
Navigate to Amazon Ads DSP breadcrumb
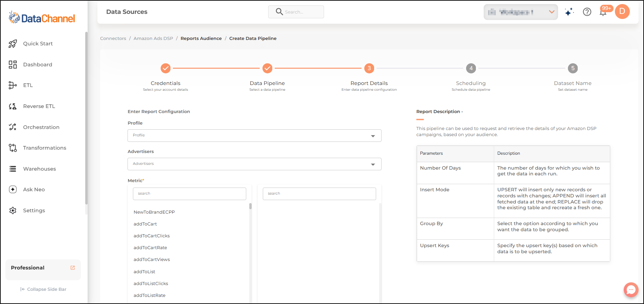coord(153,39)
